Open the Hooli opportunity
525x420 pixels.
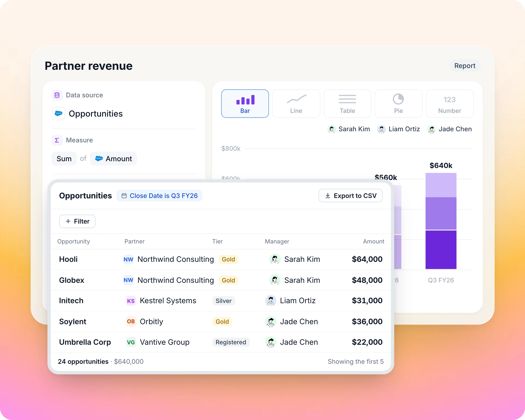68,259
